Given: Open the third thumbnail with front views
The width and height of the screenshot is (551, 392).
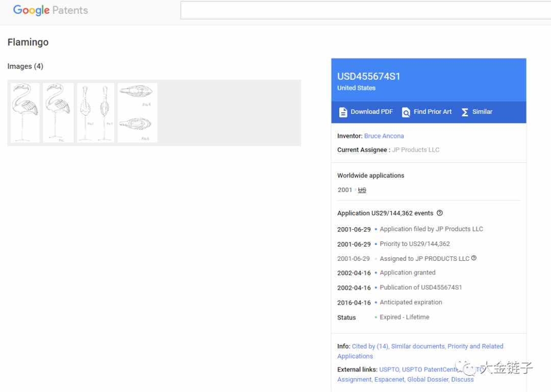Looking at the screenshot, I should pos(95,113).
